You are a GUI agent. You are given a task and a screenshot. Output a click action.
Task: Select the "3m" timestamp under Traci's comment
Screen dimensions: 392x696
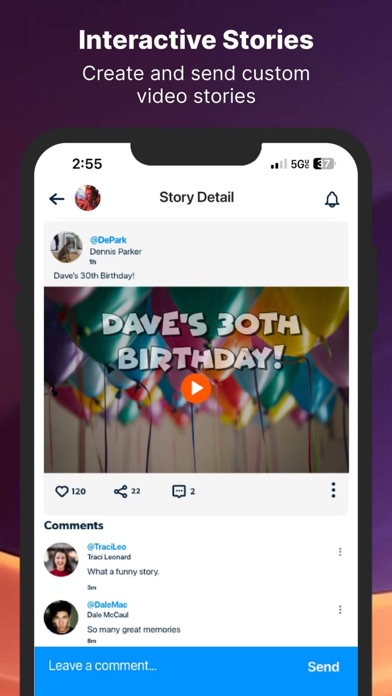tap(91, 588)
